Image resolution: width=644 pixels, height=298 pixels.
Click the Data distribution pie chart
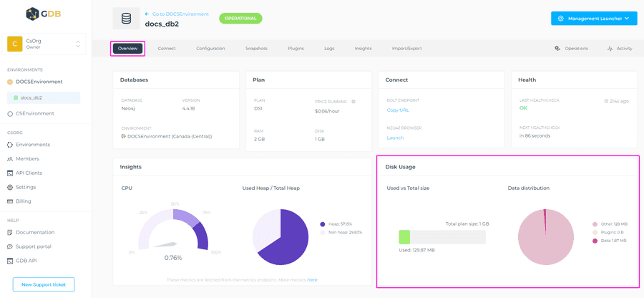[x=546, y=237]
